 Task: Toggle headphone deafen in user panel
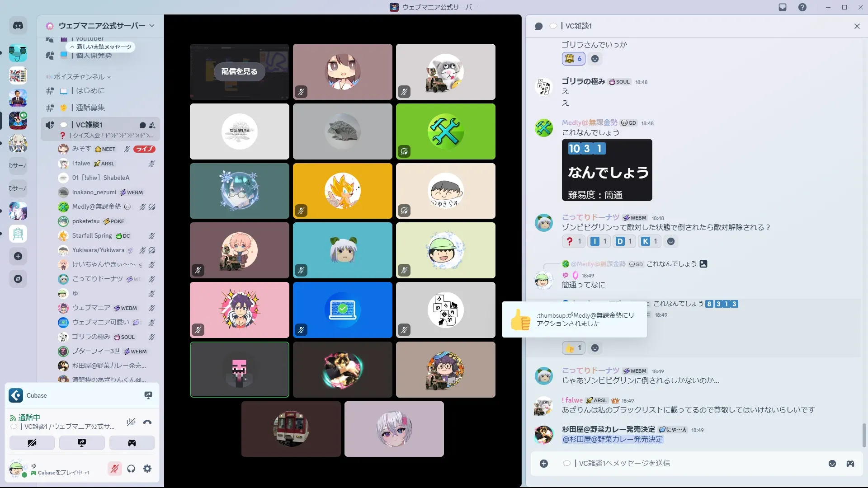pos(131,469)
